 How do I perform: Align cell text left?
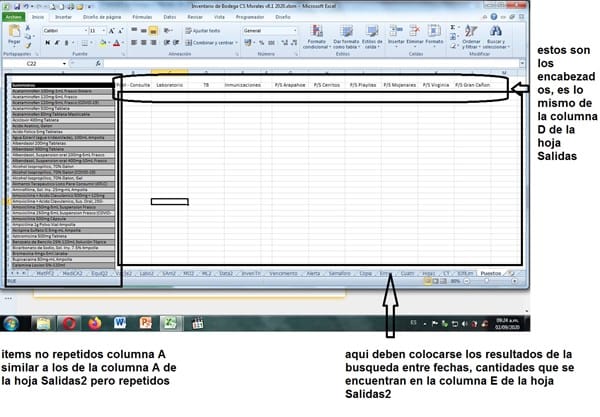point(134,43)
